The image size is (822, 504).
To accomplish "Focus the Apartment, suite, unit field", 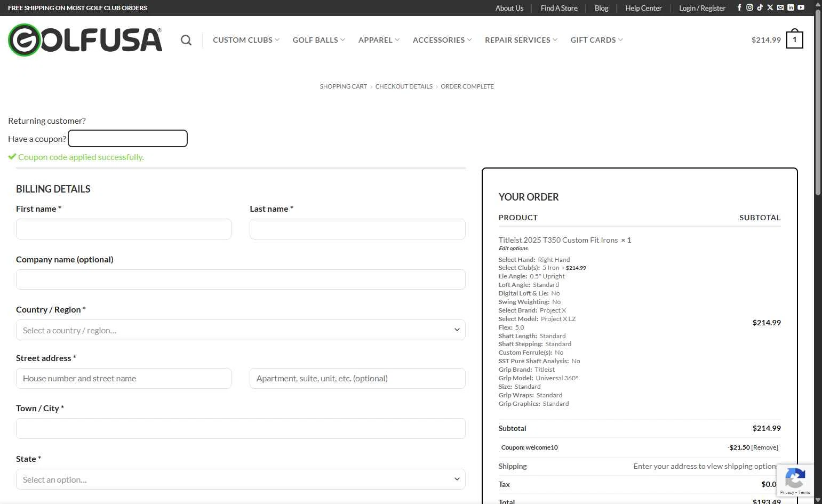I will point(357,378).
